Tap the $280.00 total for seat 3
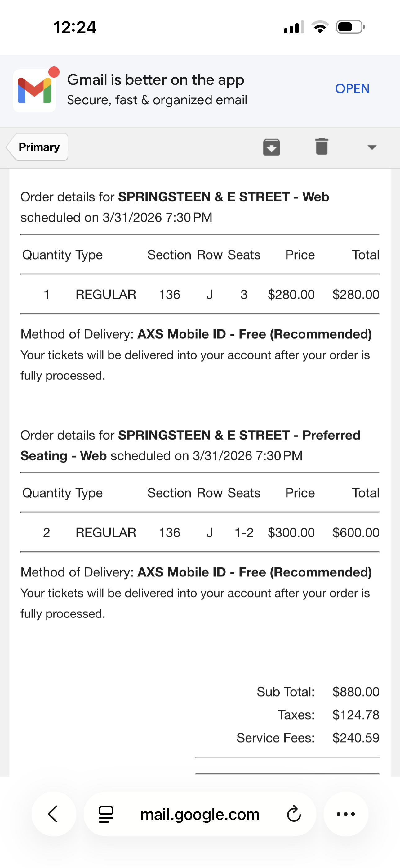The width and height of the screenshot is (400, 868). point(356,295)
